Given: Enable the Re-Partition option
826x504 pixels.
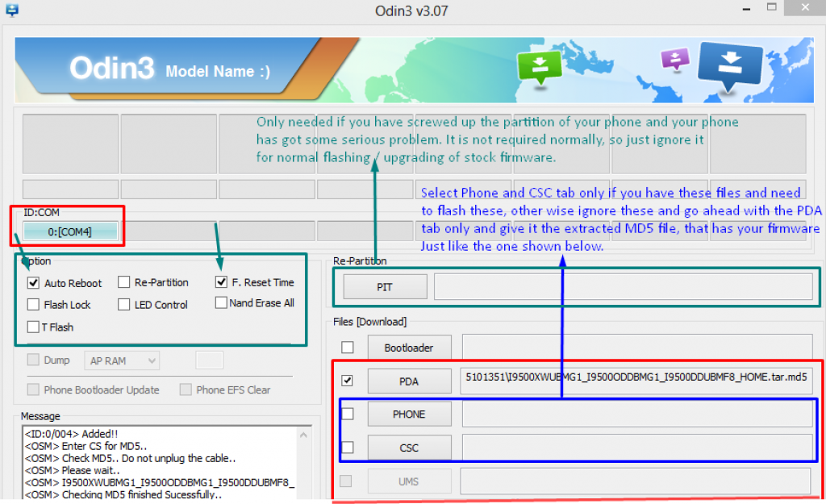Looking at the screenshot, I should 124,283.
